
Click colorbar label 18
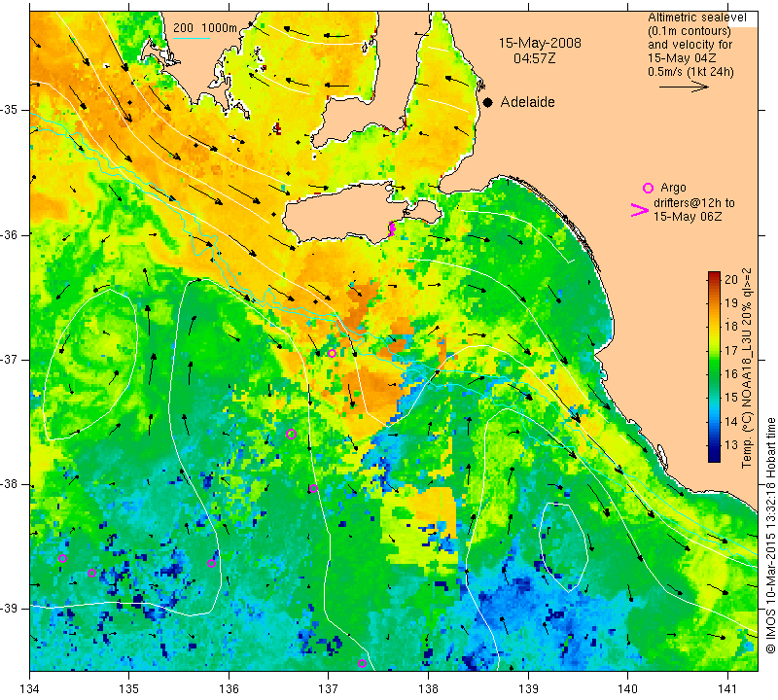click(731, 327)
